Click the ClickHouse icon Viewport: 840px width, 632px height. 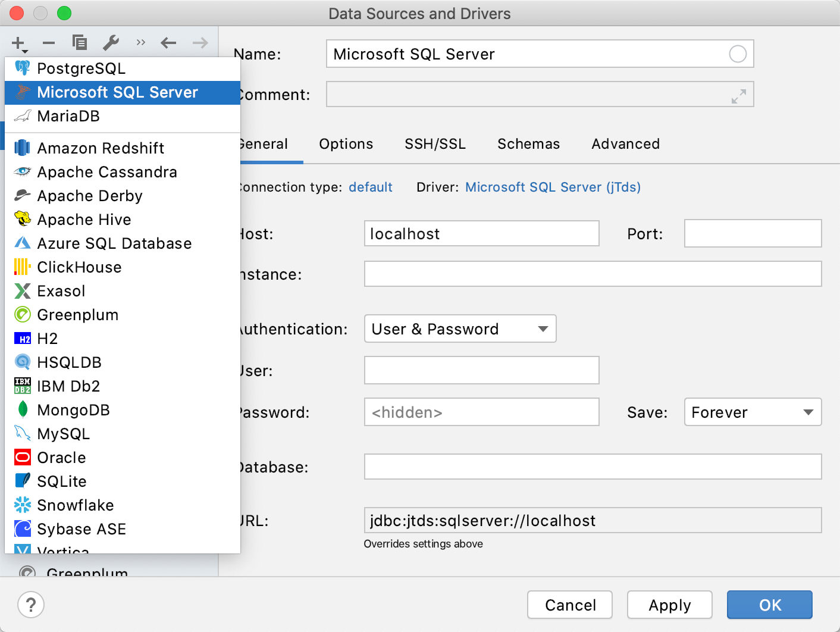23,267
